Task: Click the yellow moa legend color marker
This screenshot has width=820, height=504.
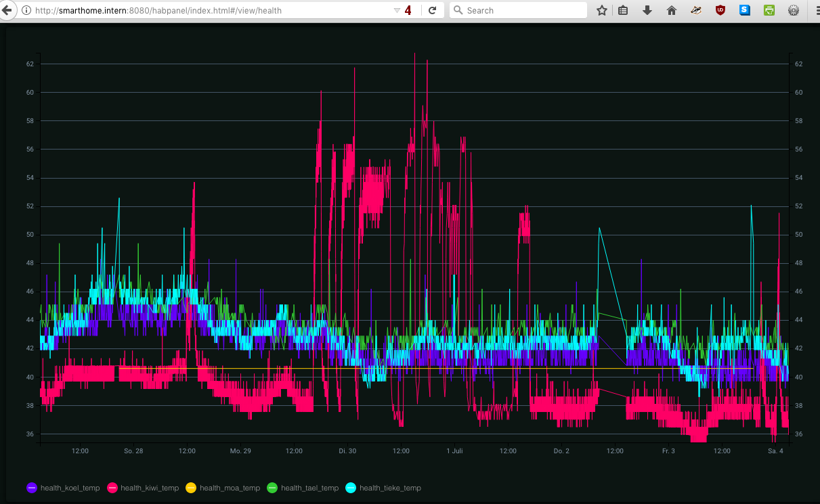Action: pos(191,488)
